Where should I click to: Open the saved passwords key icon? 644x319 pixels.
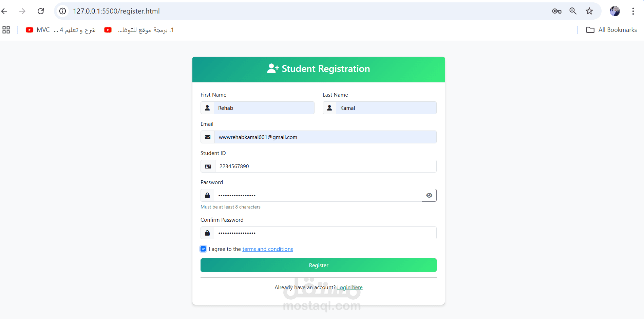pos(557,11)
